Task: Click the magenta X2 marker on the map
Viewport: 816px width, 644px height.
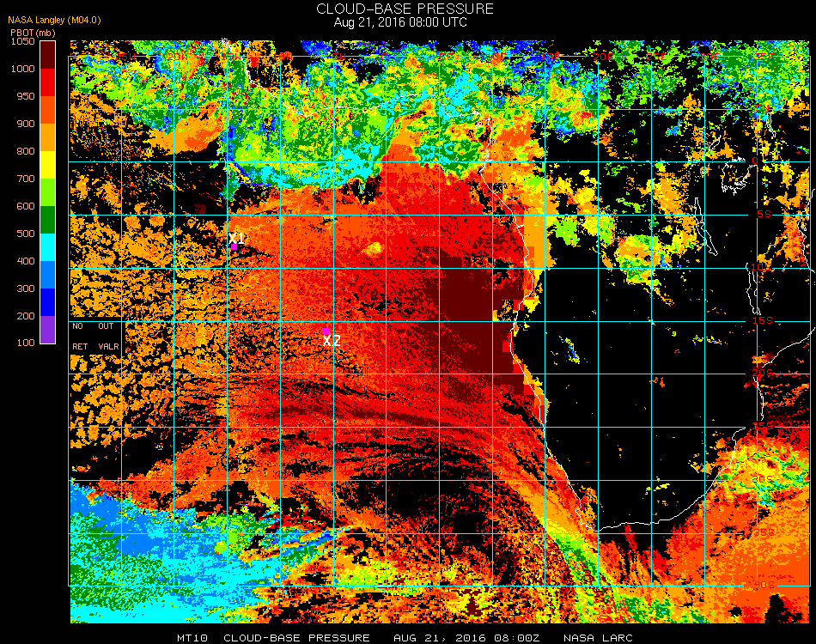Action: pos(326,331)
